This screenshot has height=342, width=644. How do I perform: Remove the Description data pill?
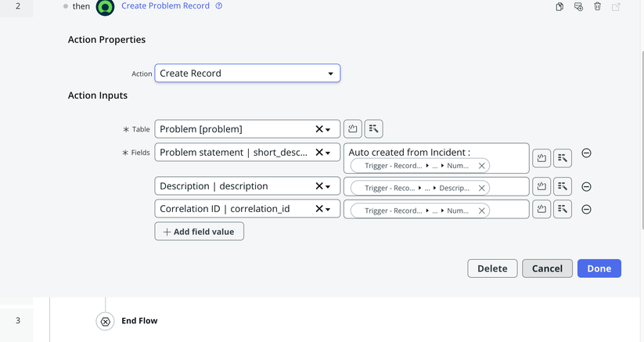click(482, 188)
